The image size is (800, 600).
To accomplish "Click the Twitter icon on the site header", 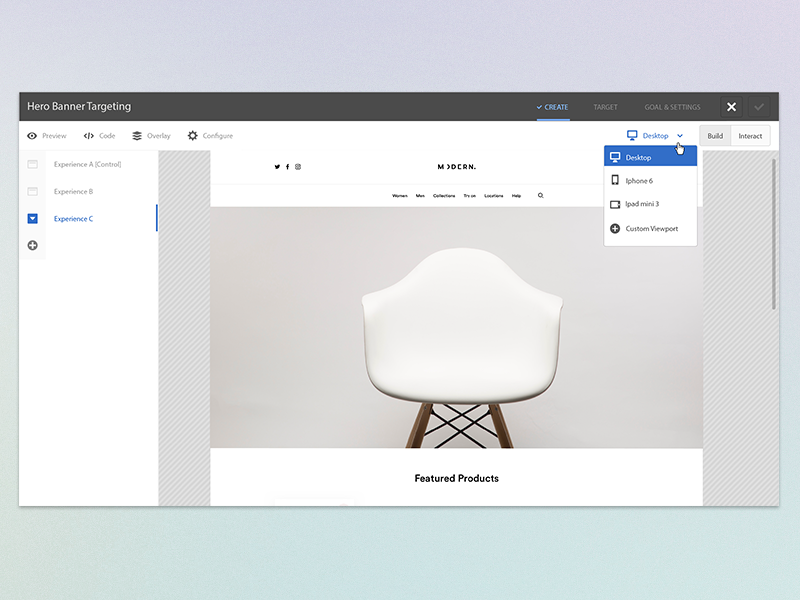I will [x=277, y=167].
